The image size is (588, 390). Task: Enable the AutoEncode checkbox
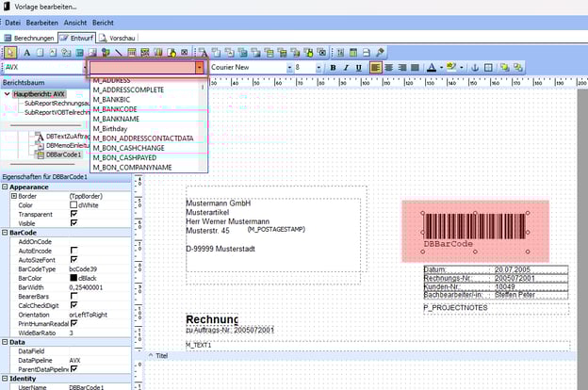pyautogui.click(x=74, y=250)
